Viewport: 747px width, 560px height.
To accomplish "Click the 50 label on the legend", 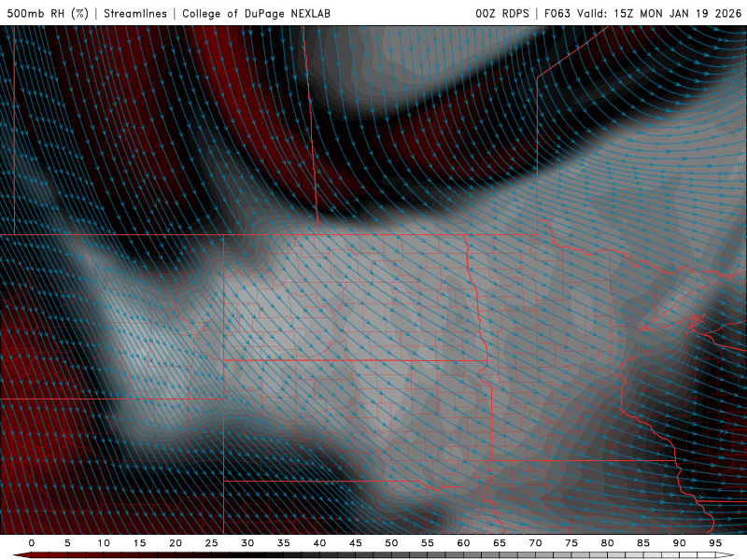I will click(x=391, y=543).
